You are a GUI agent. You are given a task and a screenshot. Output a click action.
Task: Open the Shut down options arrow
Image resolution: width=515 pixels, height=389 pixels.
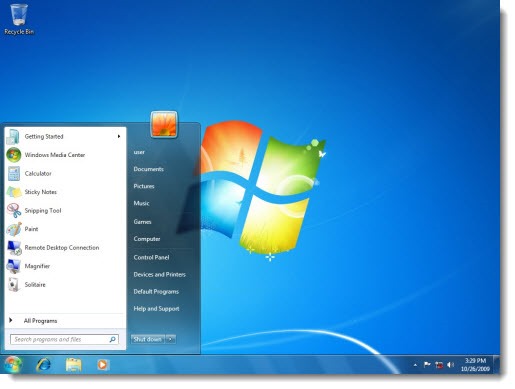click(171, 339)
